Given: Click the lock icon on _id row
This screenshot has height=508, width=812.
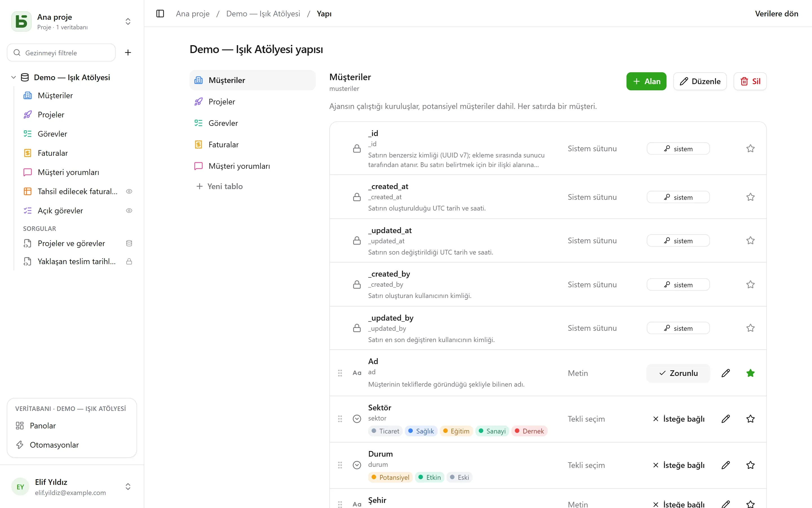Looking at the screenshot, I should [x=357, y=148].
